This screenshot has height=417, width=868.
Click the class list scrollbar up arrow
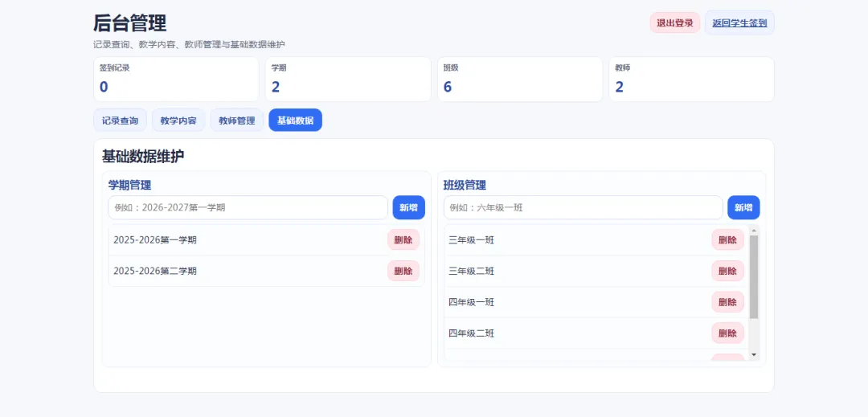point(753,230)
